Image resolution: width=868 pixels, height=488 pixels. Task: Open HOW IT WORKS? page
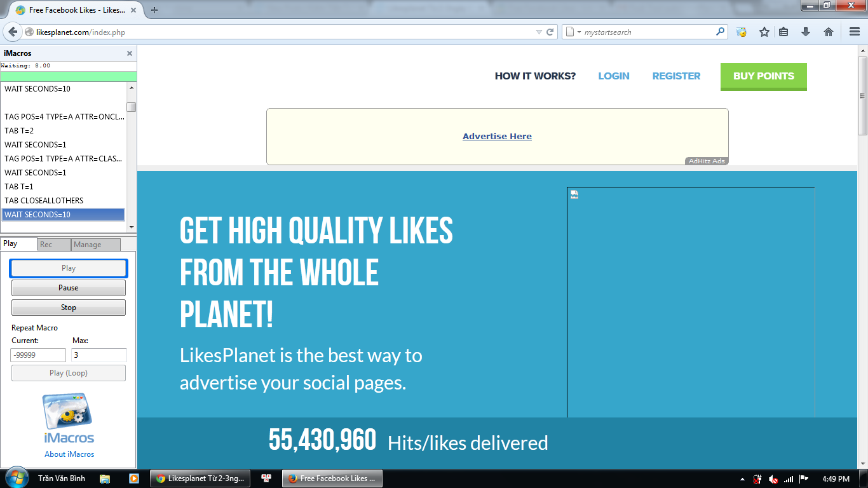coord(535,76)
